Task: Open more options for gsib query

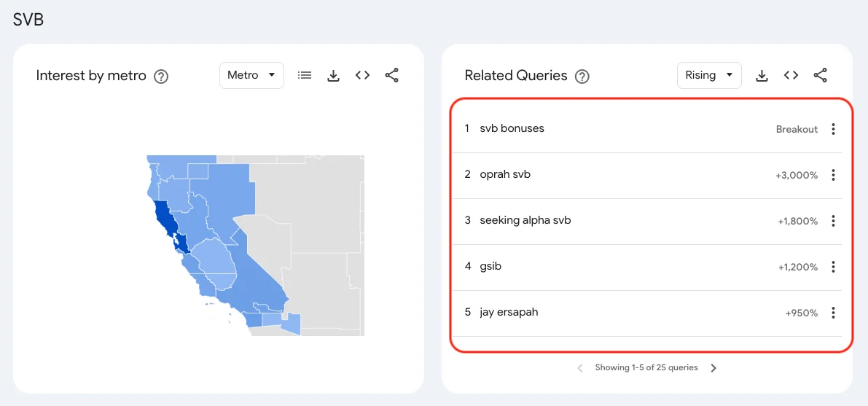Action: [833, 267]
